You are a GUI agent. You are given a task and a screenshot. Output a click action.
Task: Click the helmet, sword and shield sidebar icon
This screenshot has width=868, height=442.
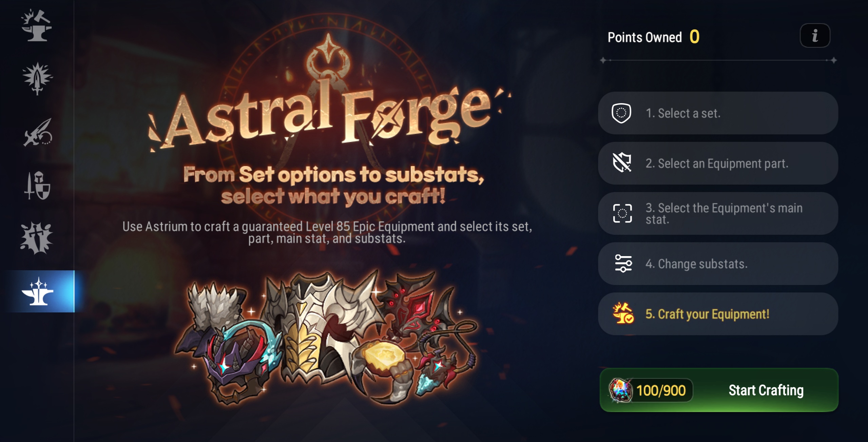tap(37, 186)
